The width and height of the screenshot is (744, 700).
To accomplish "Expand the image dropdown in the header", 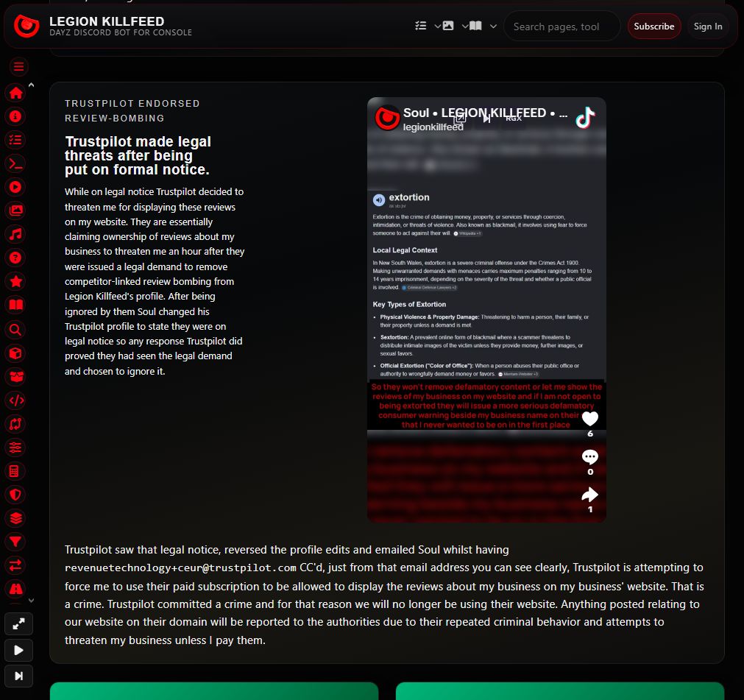I will pyautogui.click(x=456, y=26).
